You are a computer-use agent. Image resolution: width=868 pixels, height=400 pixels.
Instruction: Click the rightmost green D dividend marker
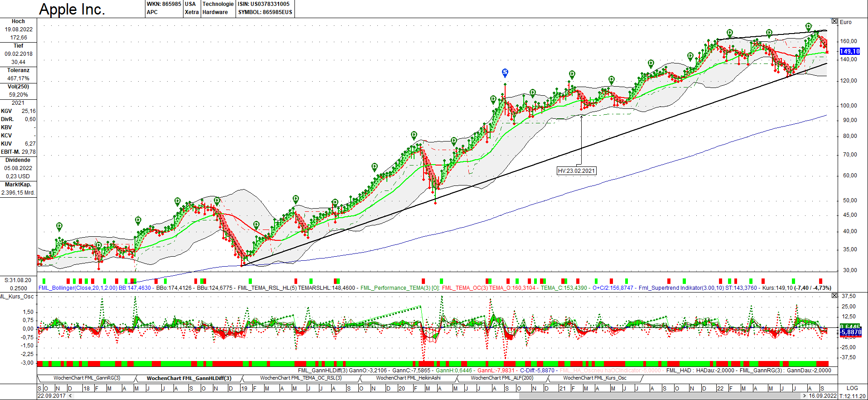809,26
